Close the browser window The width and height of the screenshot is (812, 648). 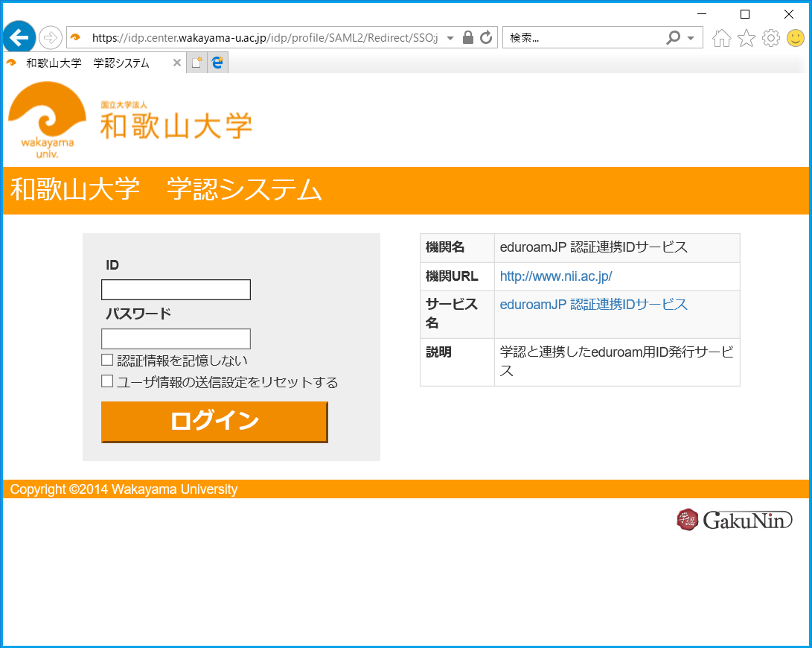(789, 14)
